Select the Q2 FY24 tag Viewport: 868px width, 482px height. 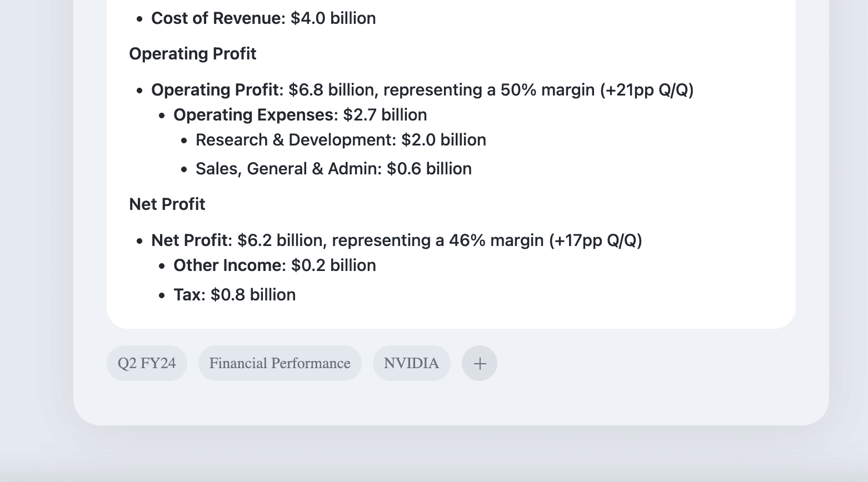147,364
